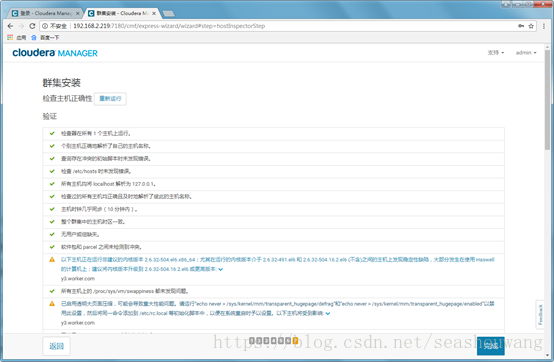This screenshot has height=362, width=554.
Task: Click the Cloudera Manager logo
Action: tap(55, 53)
